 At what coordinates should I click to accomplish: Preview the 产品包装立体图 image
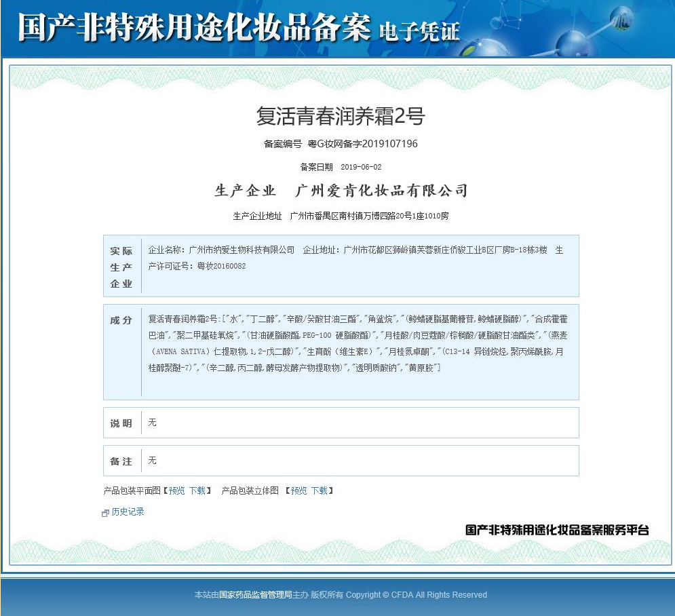pyautogui.click(x=298, y=490)
